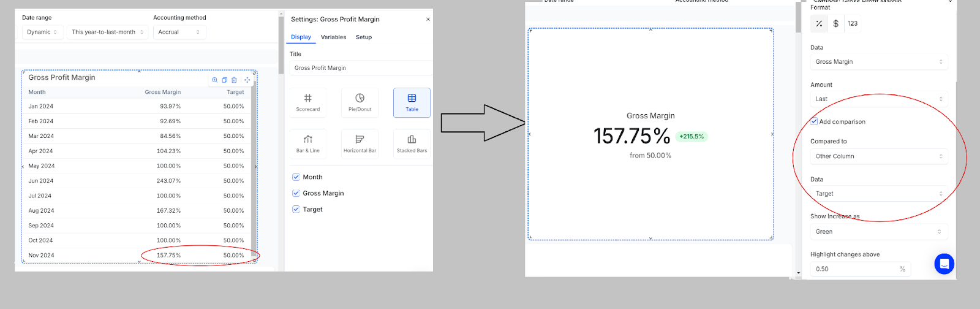Select the Apr 2024 row label
Screen dimensions: 980x309
click(40, 151)
